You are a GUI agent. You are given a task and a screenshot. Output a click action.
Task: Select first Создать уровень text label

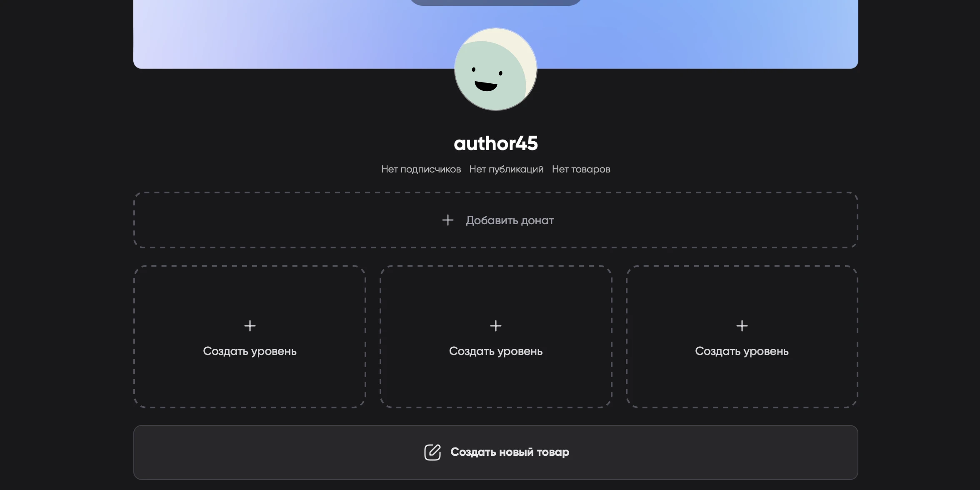coord(250,351)
